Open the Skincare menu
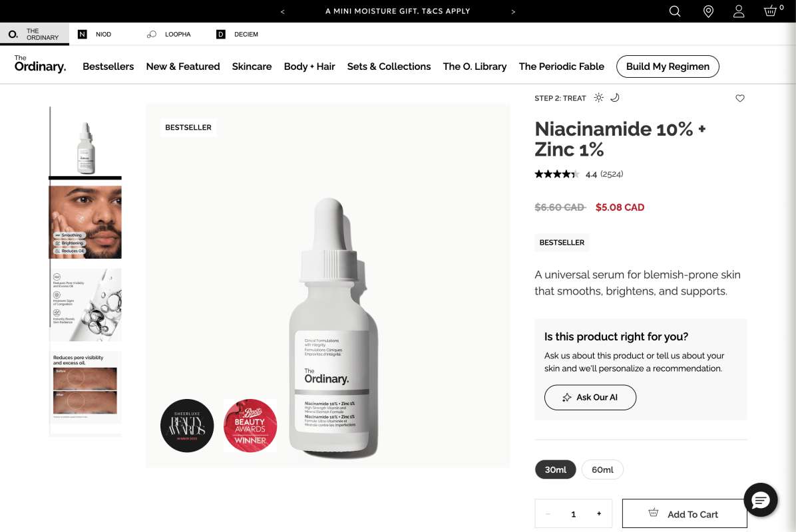 click(x=252, y=66)
